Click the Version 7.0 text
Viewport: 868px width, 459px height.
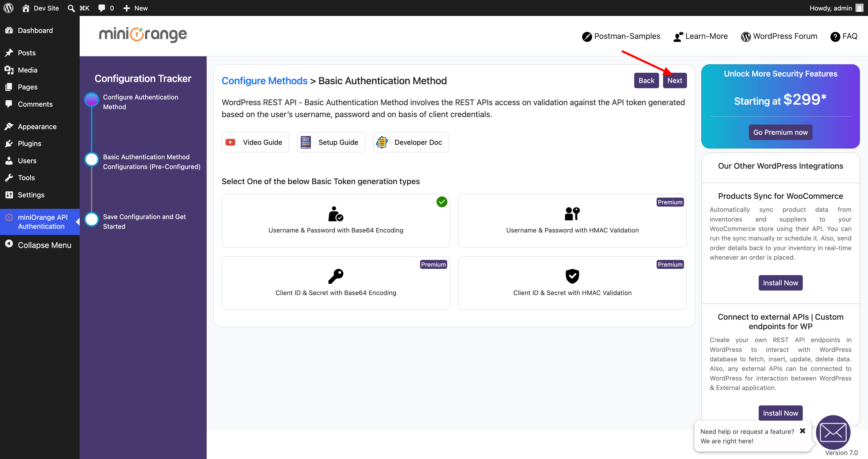[841, 453]
